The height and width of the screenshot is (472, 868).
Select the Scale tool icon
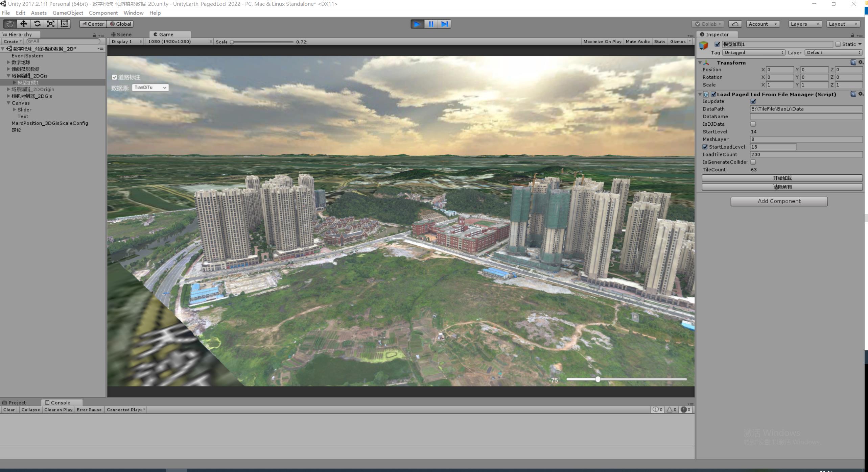(x=51, y=24)
